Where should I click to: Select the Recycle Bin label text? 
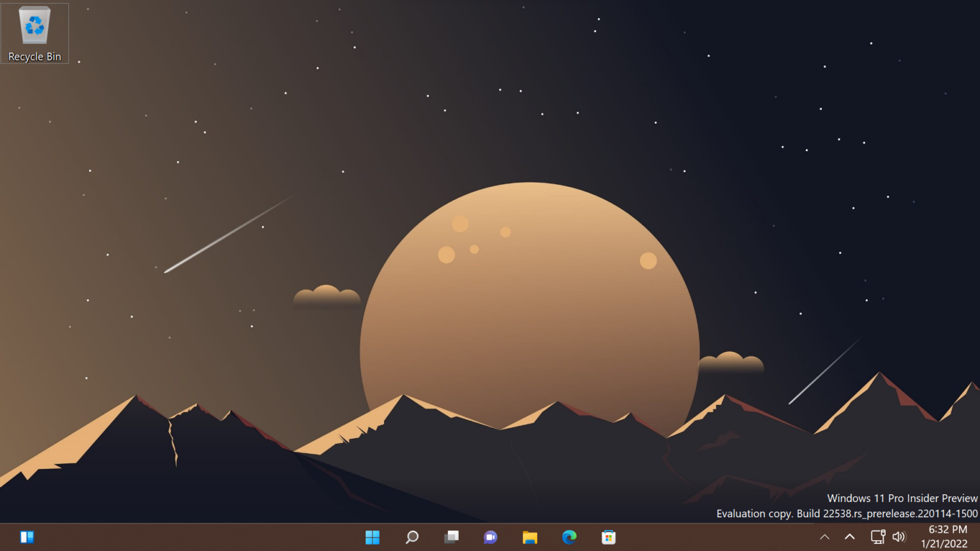(34, 57)
